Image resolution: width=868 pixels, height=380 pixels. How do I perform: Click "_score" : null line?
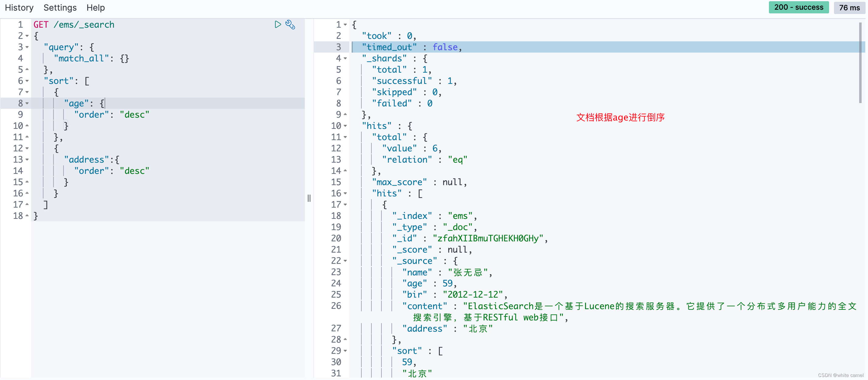tap(432, 250)
